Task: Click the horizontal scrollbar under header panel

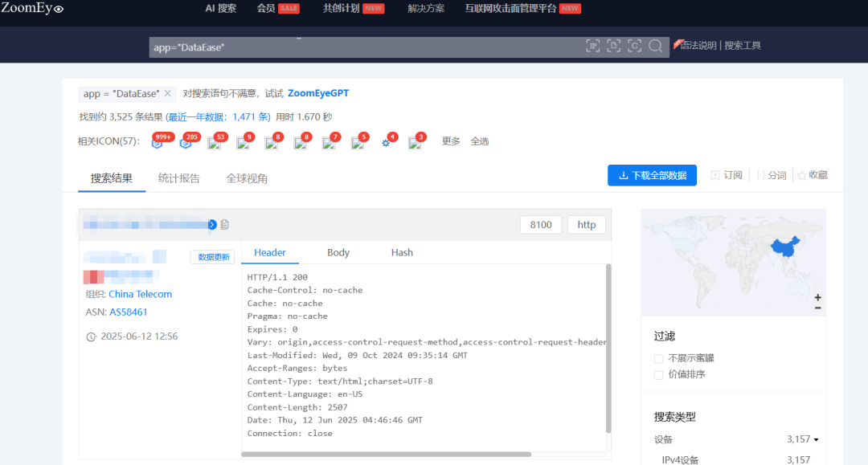Action: point(387,455)
